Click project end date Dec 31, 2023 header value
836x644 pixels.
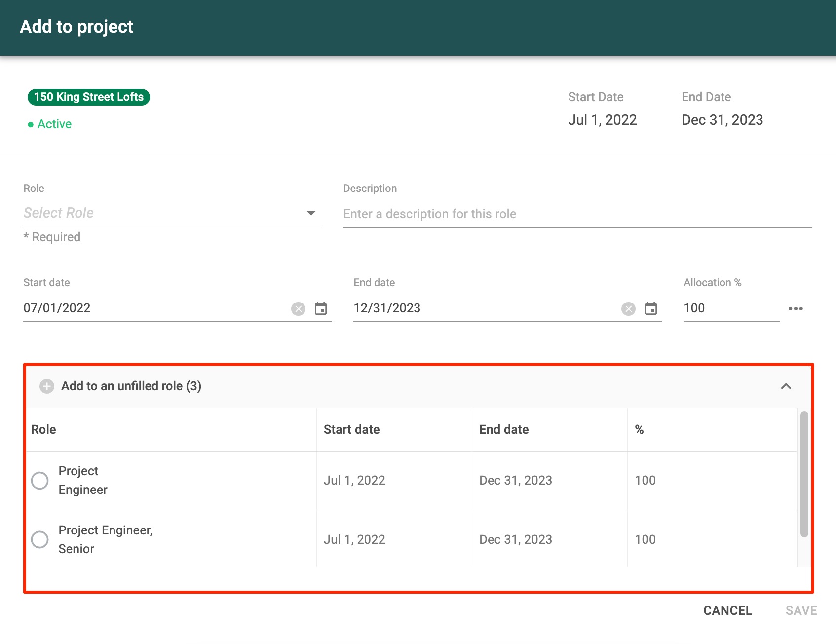[x=722, y=120]
